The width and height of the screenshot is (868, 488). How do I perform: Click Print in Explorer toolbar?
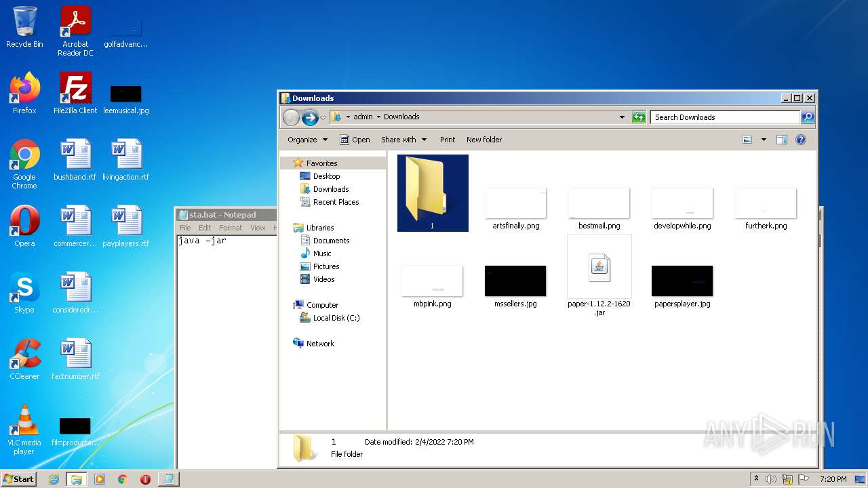coord(448,140)
